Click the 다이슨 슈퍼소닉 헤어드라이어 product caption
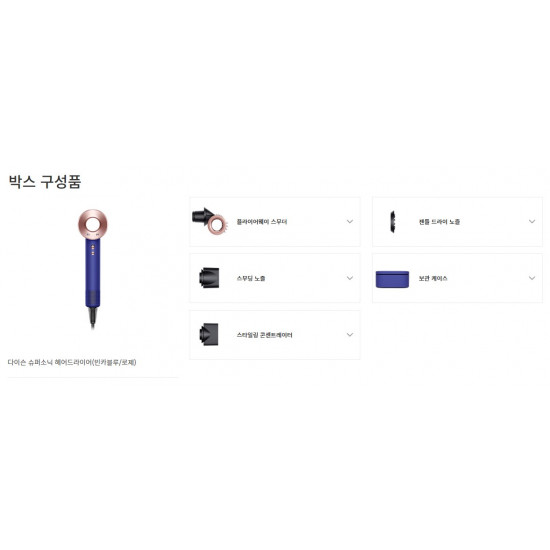 [72, 362]
